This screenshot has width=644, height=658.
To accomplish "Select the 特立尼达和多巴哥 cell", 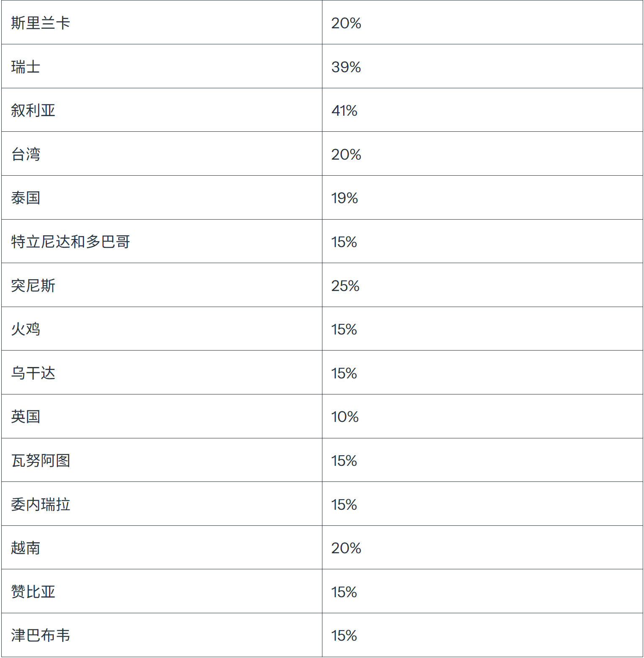I will coord(70,242).
